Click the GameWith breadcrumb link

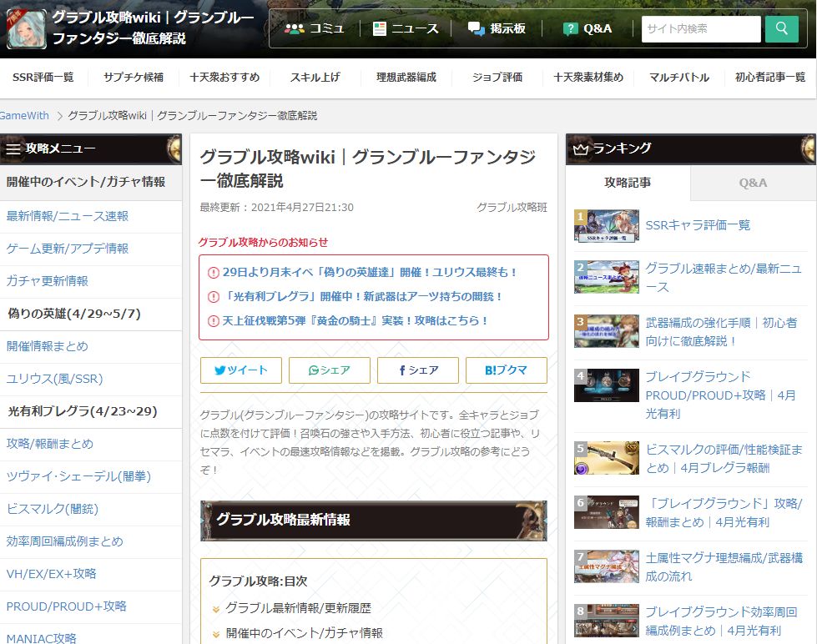(24, 115)
